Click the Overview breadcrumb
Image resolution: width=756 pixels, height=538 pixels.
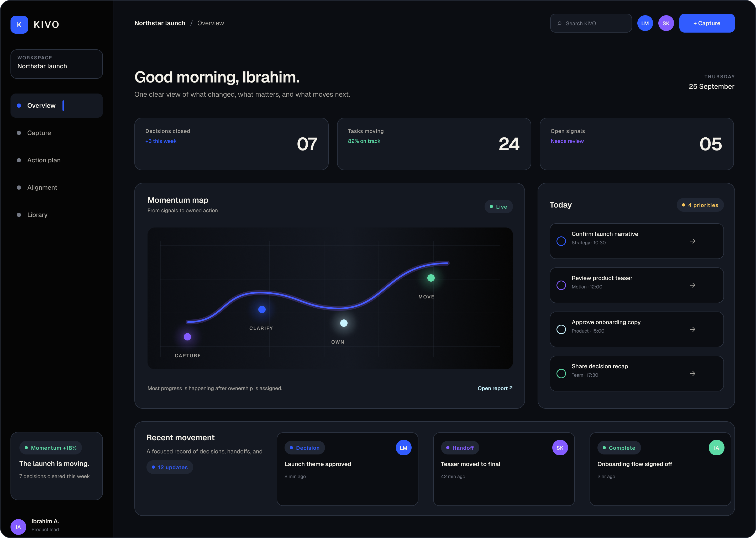click(211, 23)
